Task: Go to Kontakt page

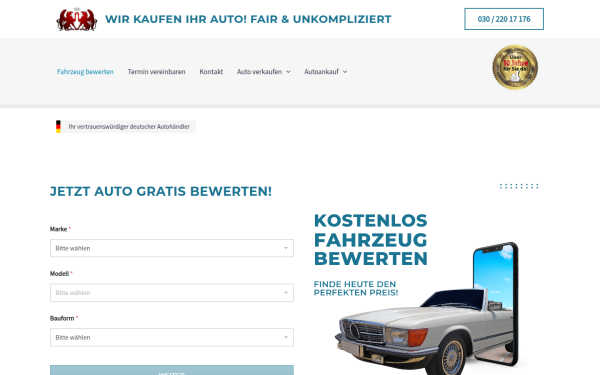Action: [x=211, y=72]
